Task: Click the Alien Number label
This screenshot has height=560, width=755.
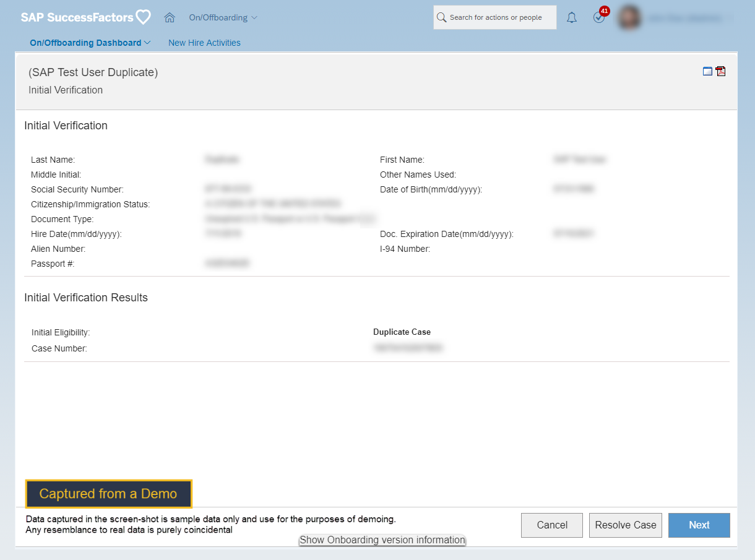Action: 58,249
